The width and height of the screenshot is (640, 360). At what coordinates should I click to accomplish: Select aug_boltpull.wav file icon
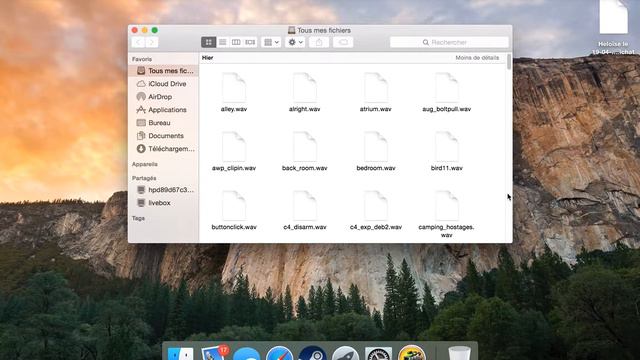coord(447,87)
